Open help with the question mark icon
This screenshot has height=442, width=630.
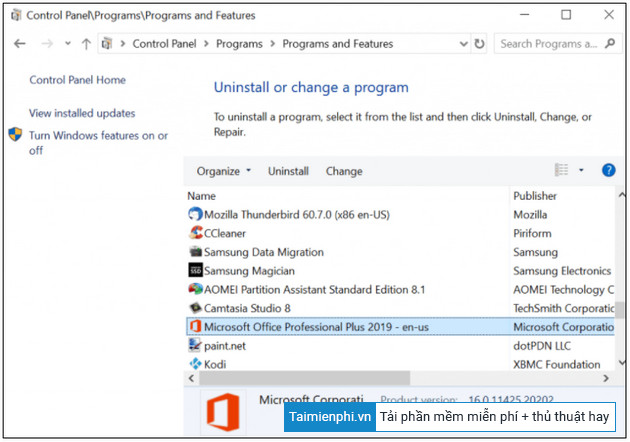click(x=608, y=170)
